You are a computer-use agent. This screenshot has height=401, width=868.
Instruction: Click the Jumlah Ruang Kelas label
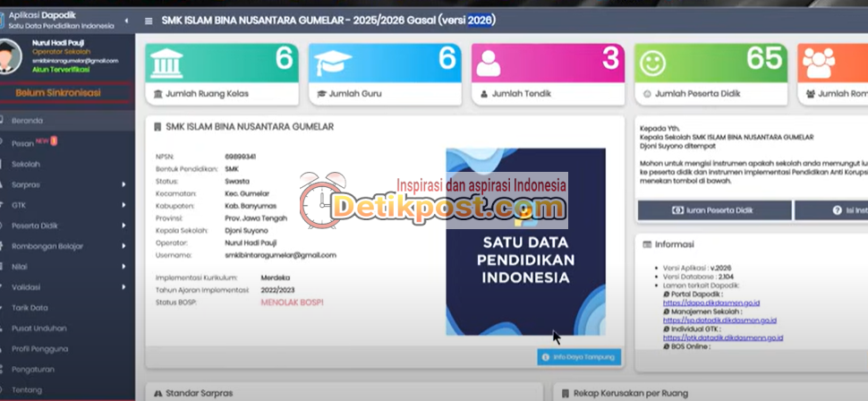(207, 94)
